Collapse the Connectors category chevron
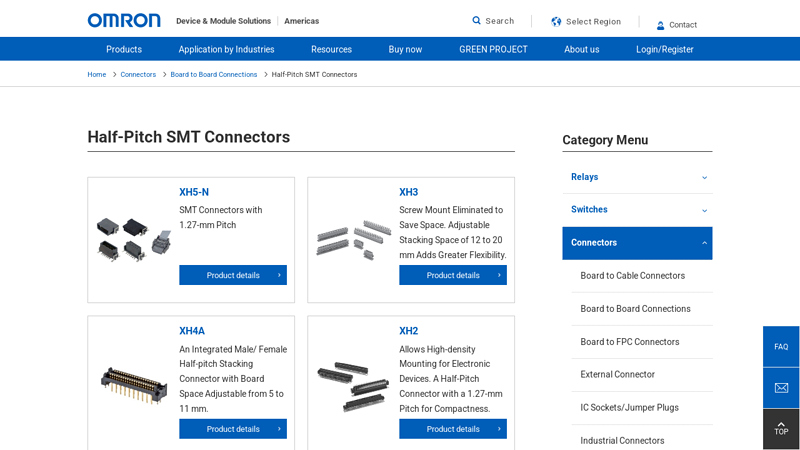 (705, 243)
